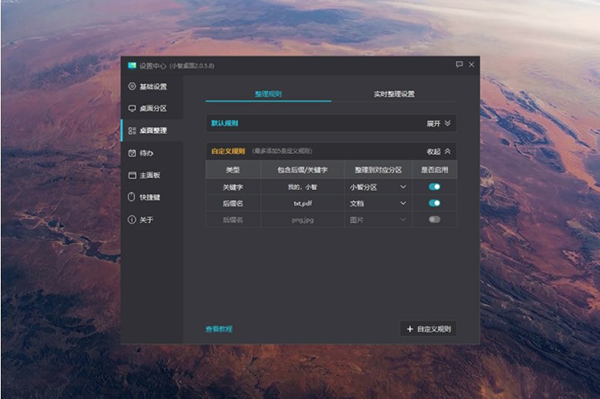The height and width of the screenshot is (399, 600).
Task: Expand the 默认规则 section
Action: click(x=439, y=124)
